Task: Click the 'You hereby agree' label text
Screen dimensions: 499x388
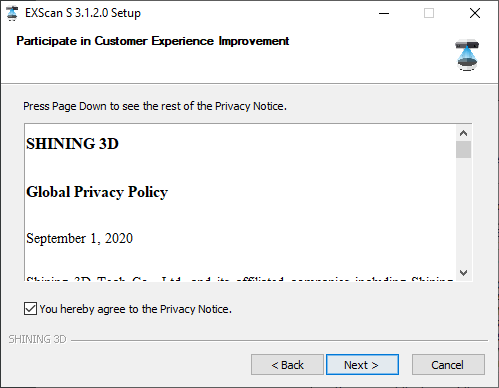Action: click(x=135, y=309)
